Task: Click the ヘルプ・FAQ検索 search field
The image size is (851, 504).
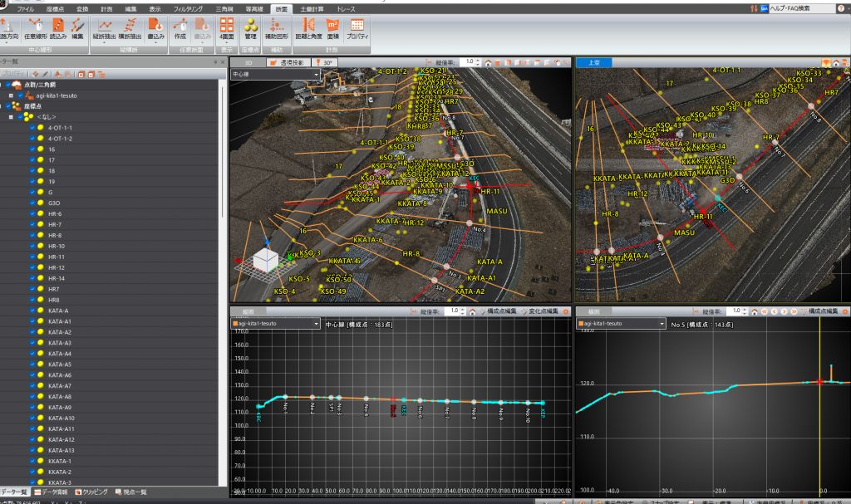Action: (802, 8)
